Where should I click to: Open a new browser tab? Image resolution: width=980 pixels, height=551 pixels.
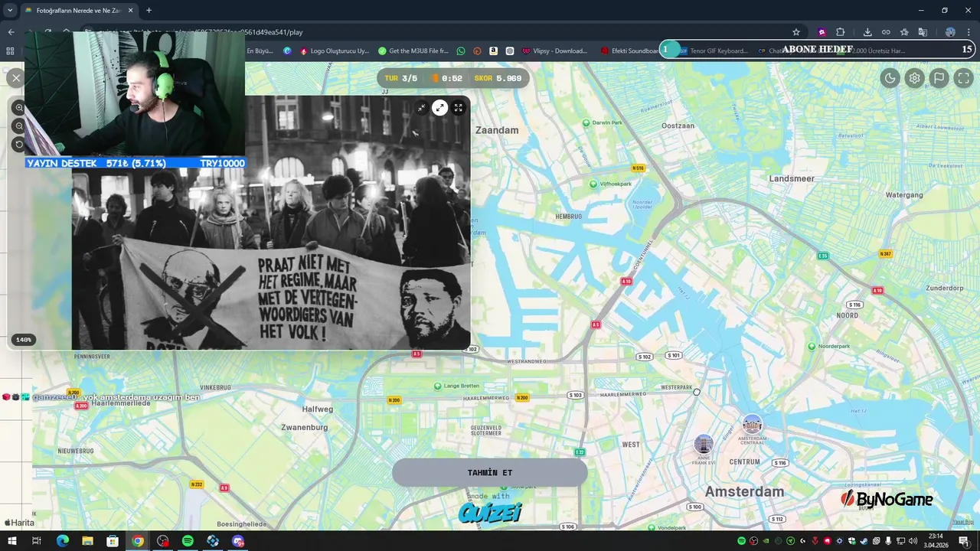[149, 11]
